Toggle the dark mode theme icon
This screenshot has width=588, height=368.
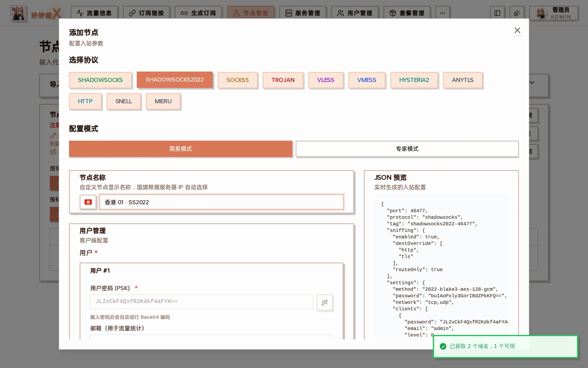[517, 13]
